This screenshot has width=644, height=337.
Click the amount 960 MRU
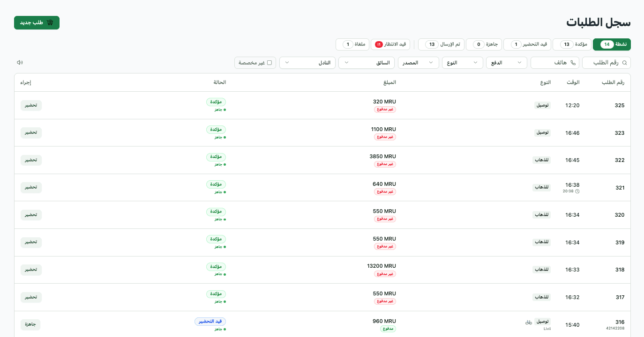pos(384,321)
